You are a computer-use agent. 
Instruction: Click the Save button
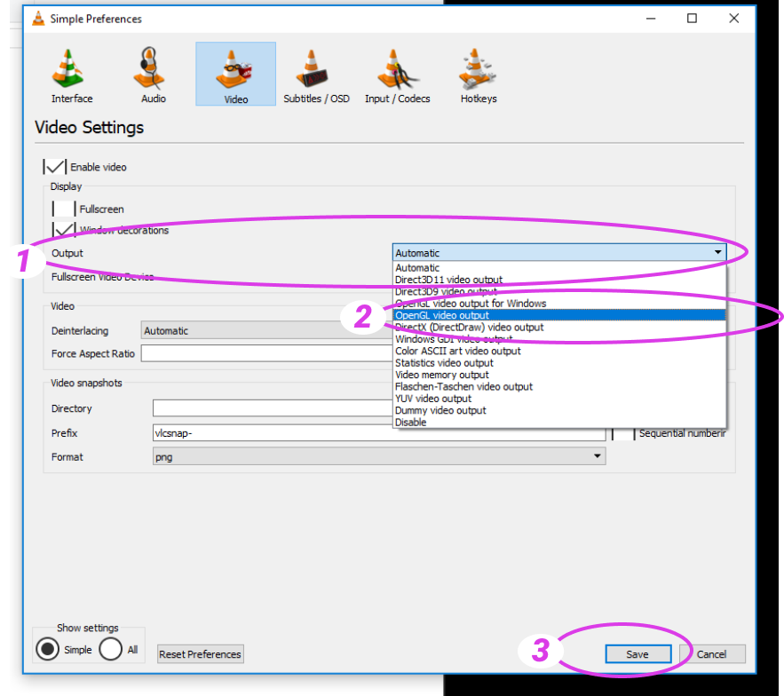[x=637, y=654]
